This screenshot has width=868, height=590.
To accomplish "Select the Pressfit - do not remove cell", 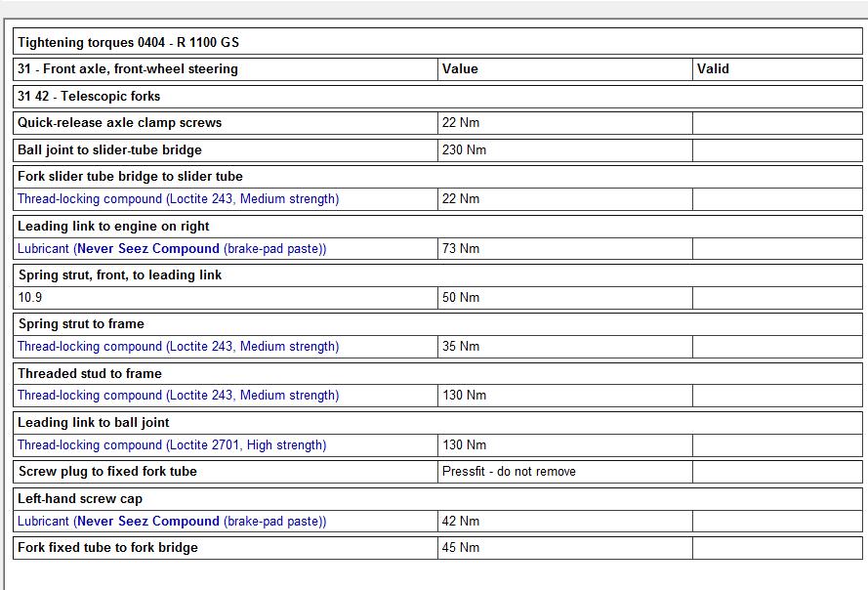I will coord(509,472).
